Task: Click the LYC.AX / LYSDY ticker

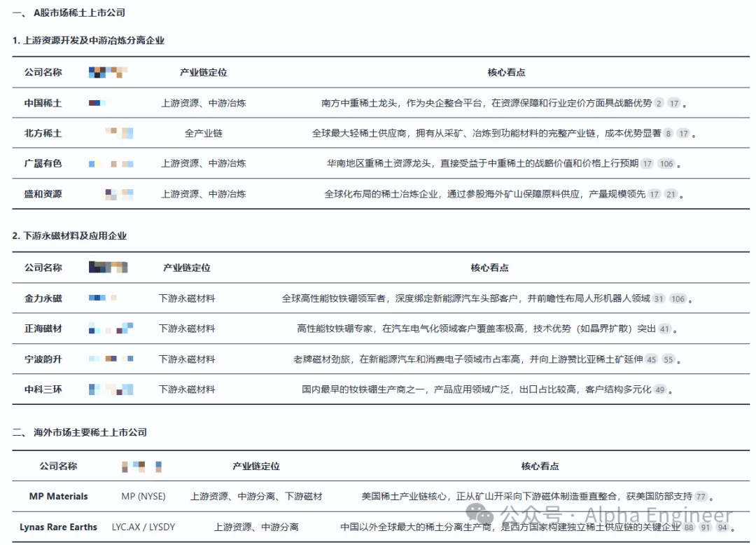Action: [x=143, y=527]
